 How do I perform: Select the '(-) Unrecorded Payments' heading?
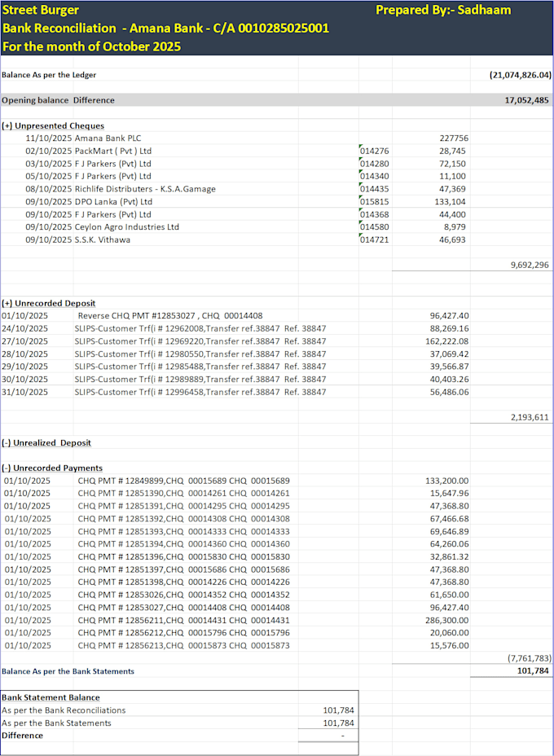pyautogui.click(x=52, y=468)
